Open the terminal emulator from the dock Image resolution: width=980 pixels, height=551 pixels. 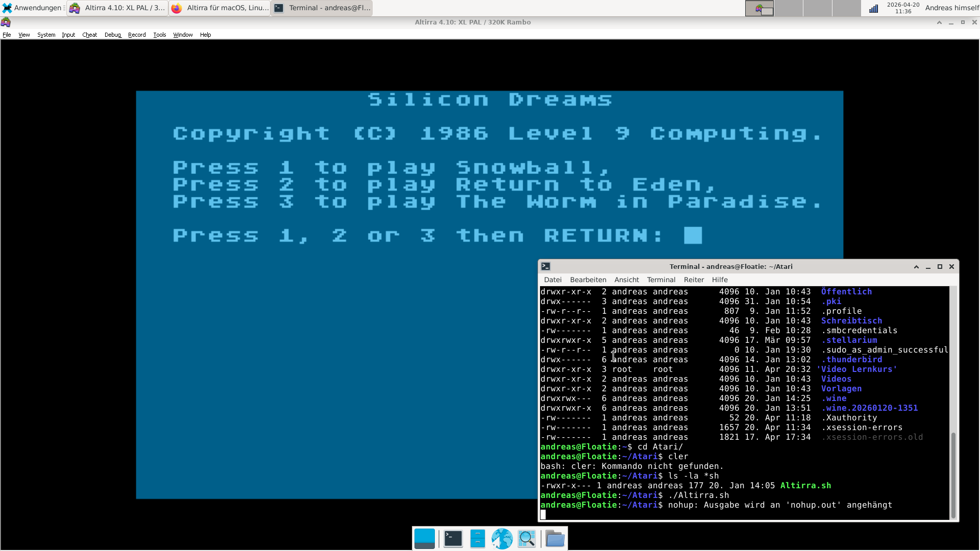[453, 539]
